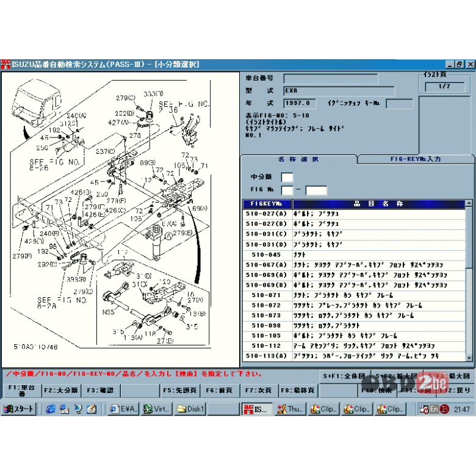Click the parts list scroll up arrow

pos(469,203)
